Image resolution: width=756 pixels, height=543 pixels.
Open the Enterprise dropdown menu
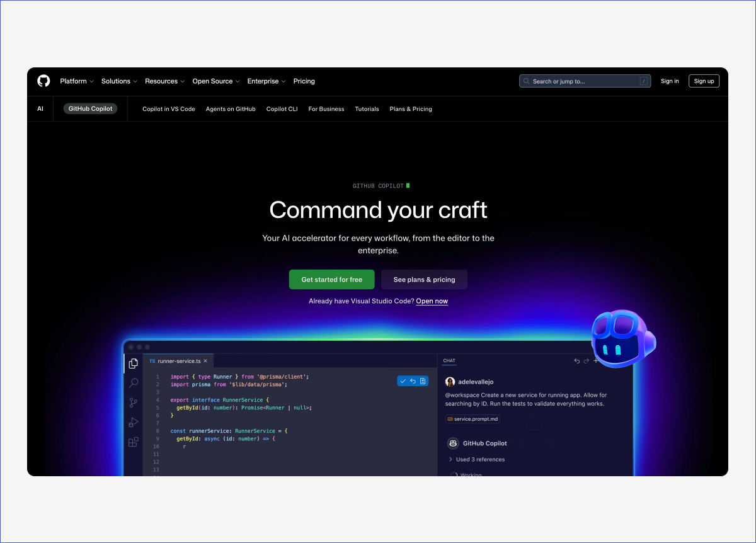[266, 81]
